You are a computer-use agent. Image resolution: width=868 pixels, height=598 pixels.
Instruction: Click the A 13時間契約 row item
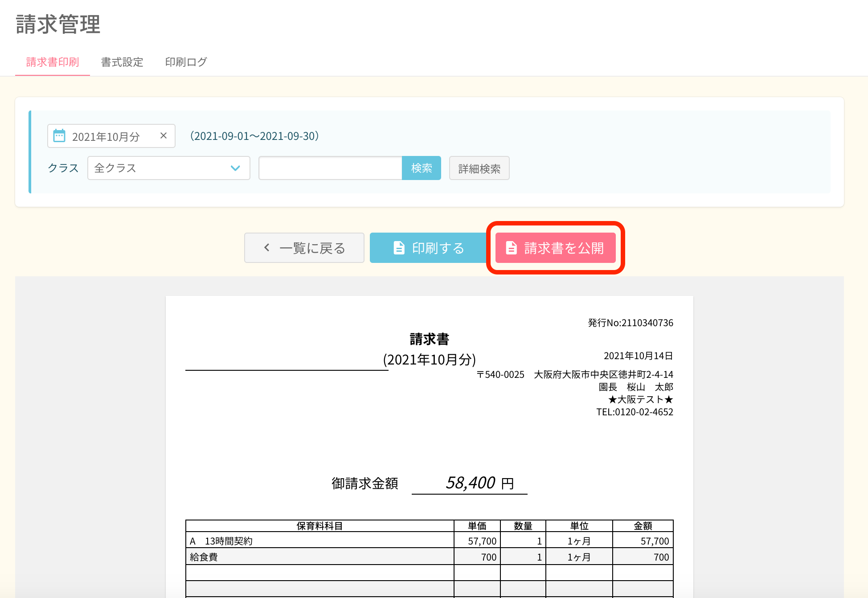coord(221,541)
